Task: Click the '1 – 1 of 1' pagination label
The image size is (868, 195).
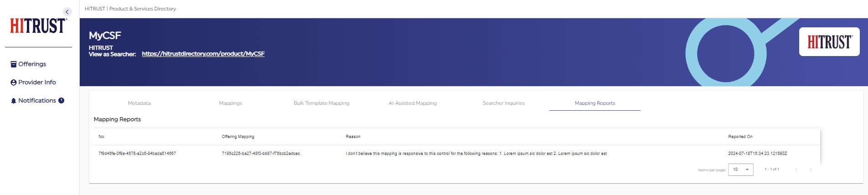Action: coord(772,169)
